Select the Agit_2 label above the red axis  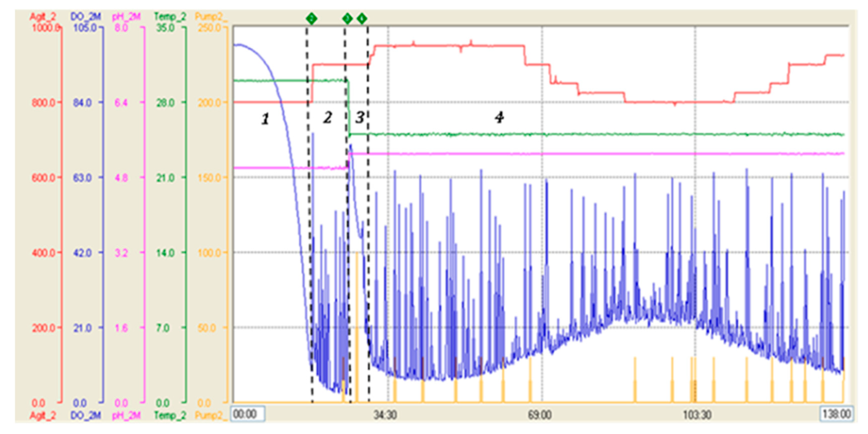43,16
